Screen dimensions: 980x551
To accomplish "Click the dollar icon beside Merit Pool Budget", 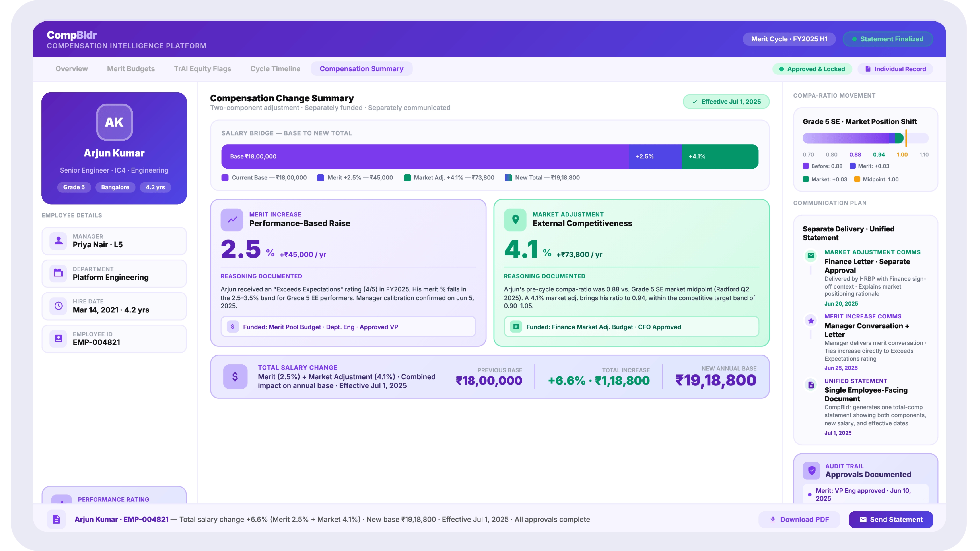I will [233, 327].
